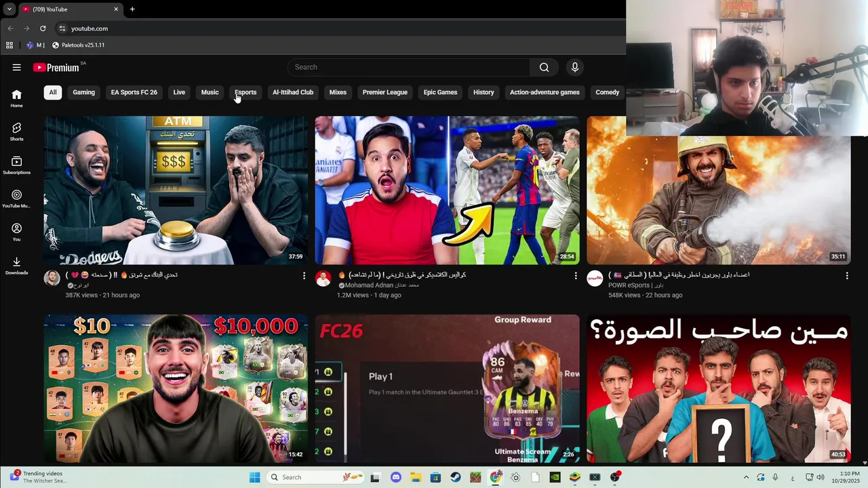The height and width of the screenshot is (488, 868).
Task: Click the Mohamad Adnan channel avatar
Action: [x=323, y=279]
